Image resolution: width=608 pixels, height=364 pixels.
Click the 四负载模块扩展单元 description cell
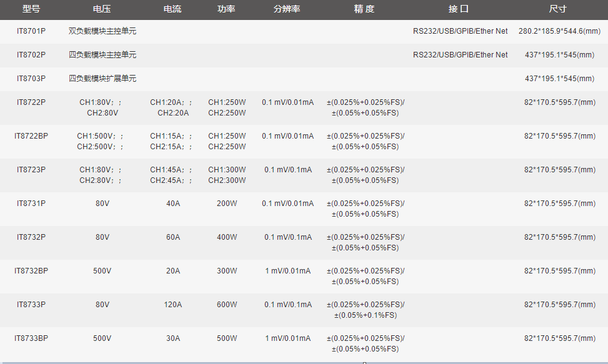[x=100, y=78]
